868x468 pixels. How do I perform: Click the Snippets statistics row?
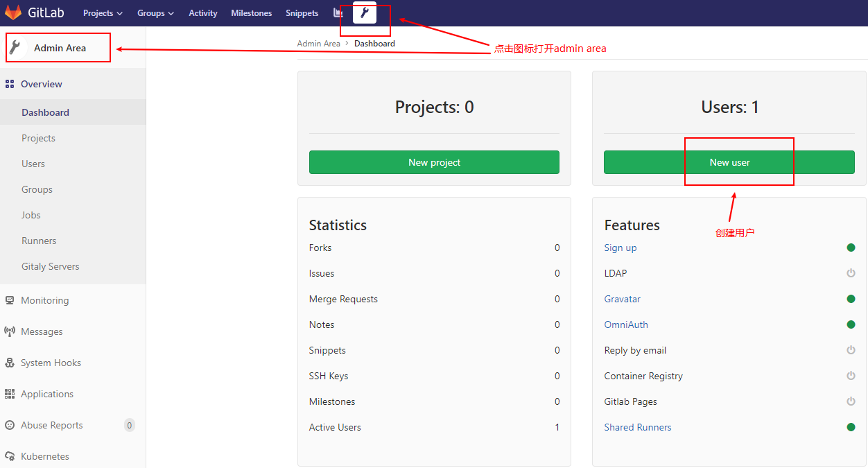[x=434, y=350]
